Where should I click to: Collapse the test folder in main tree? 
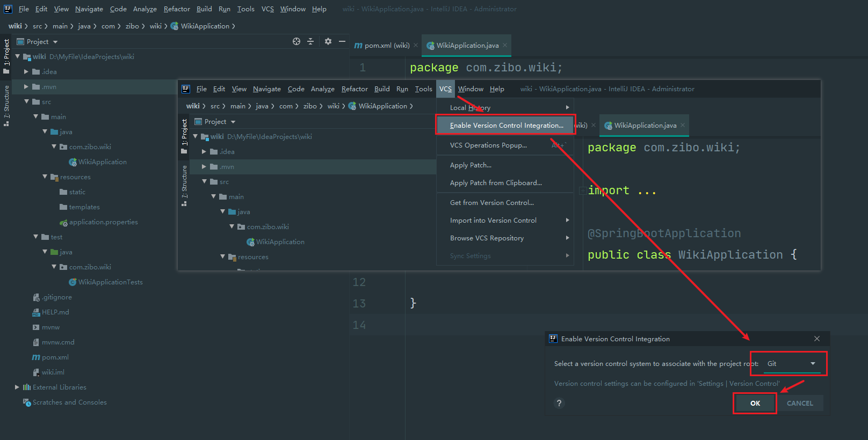[x=35, y=237]
